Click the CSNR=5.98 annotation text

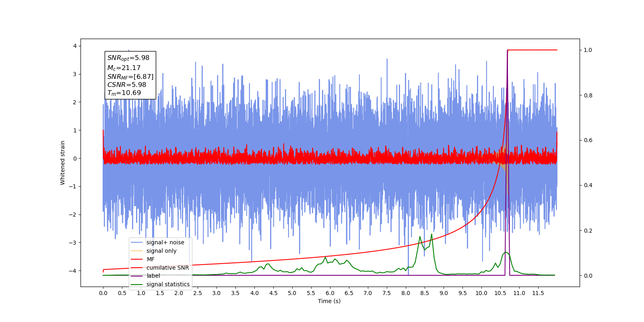point(127,85)
